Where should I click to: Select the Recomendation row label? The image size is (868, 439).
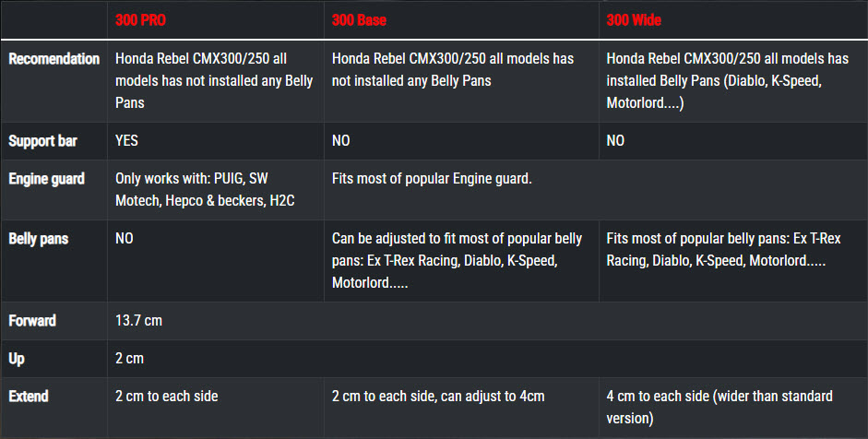coord(54,59)
